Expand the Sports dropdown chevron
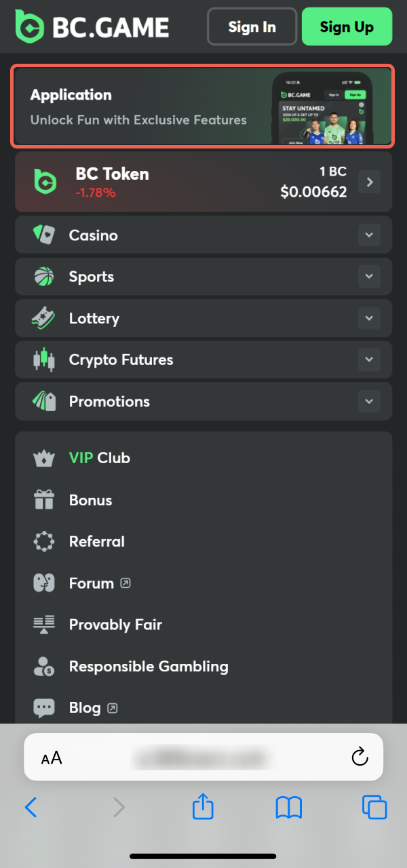The width and height of the screenshot is (407, 868). coord(369,276)
